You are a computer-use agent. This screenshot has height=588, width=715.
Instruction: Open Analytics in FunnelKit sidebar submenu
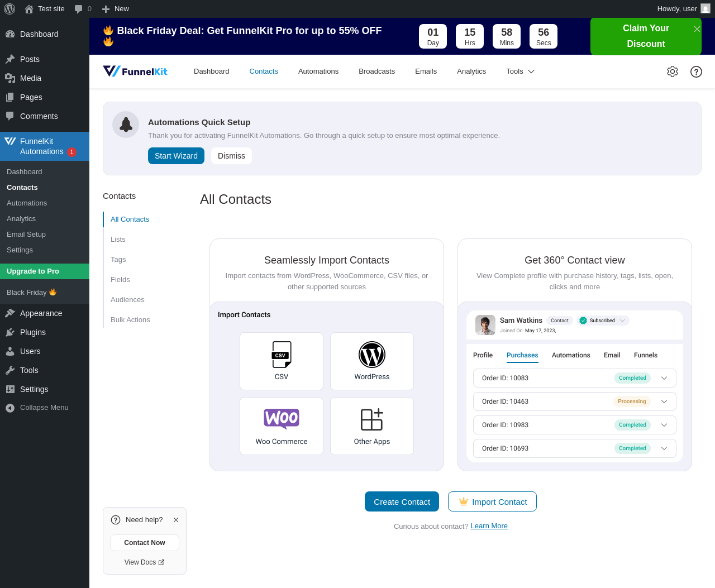click(x=45, y=219)
